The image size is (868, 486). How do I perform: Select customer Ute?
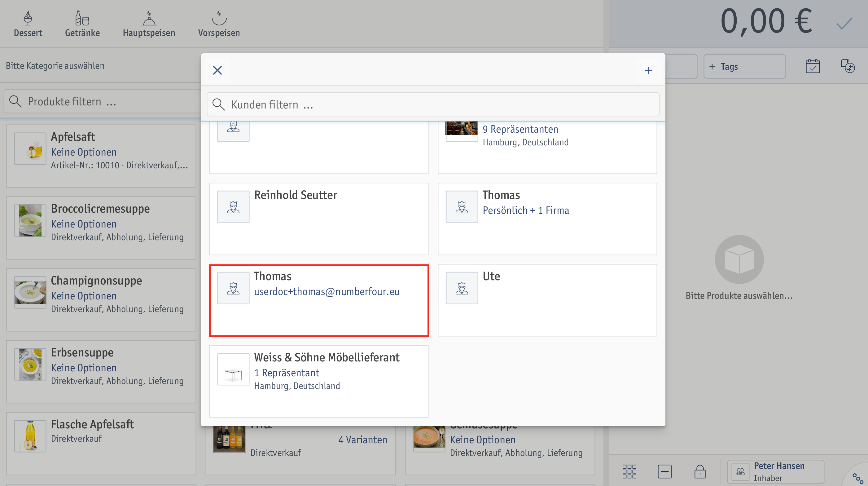[547, 300]
